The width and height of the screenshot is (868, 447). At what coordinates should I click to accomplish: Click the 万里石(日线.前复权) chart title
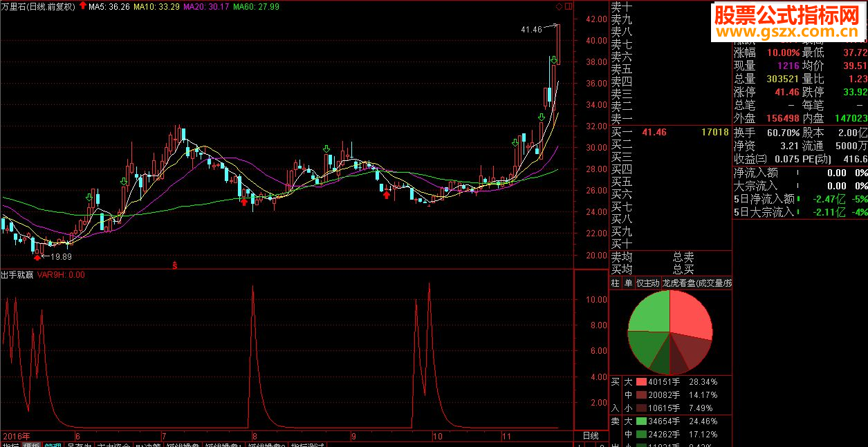(x=38, y=6)
